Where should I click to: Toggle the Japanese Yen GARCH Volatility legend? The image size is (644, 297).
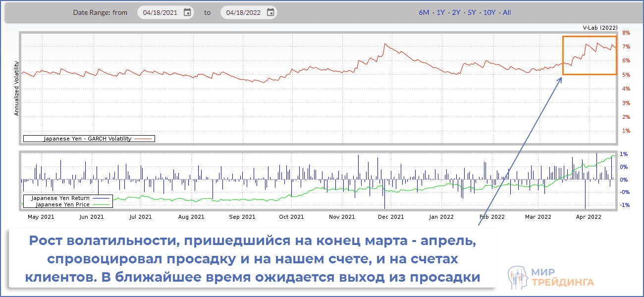pyautogui.click(x=88, y=139)
